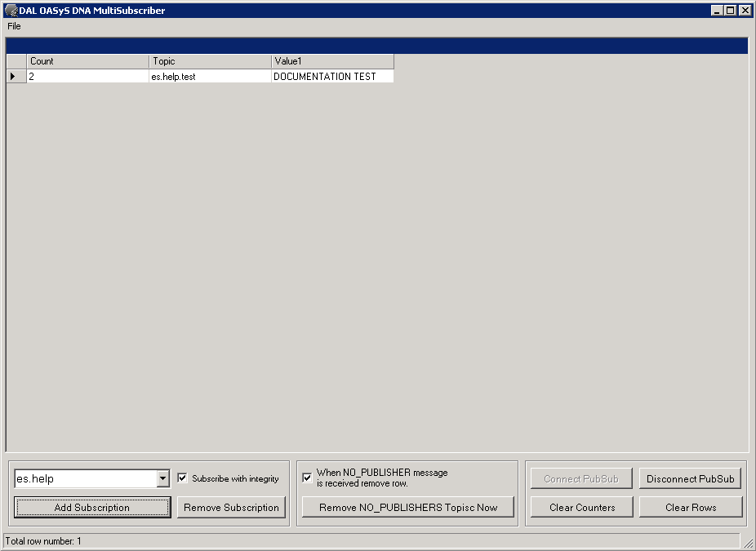Click the Remove Subscription button
756x551 pixels.
231,508
